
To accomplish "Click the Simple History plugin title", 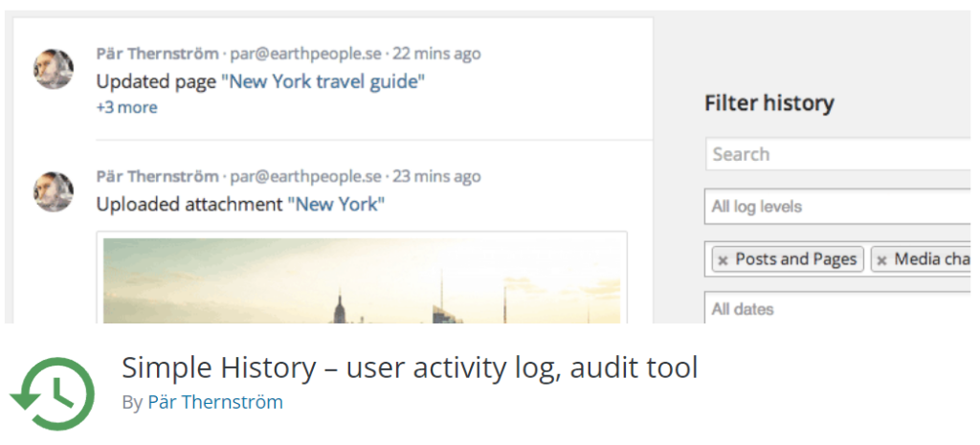I will click(x=410, y=367).
